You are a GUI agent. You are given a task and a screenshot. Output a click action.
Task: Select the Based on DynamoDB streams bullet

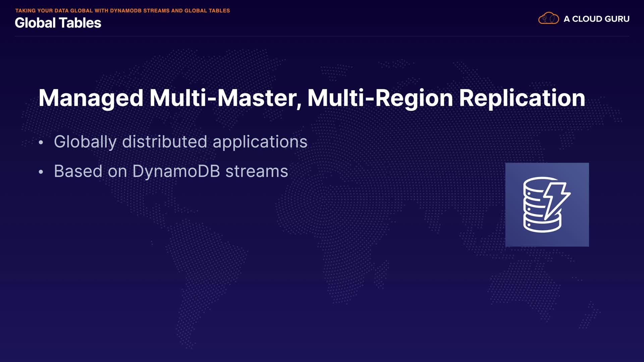point(171,171)
